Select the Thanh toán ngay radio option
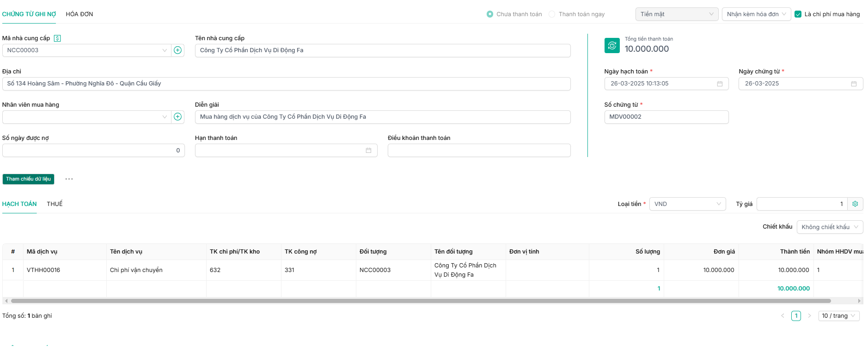This screenshot has height=351, width=868. (x=552, y=14)
